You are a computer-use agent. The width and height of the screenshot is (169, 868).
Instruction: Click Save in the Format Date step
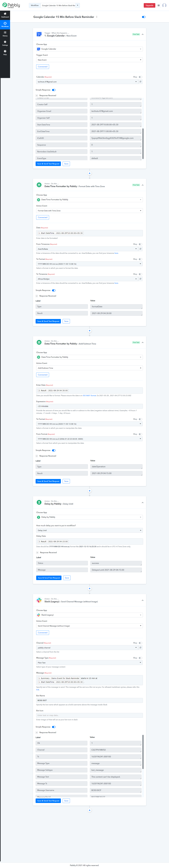point(66,321)
